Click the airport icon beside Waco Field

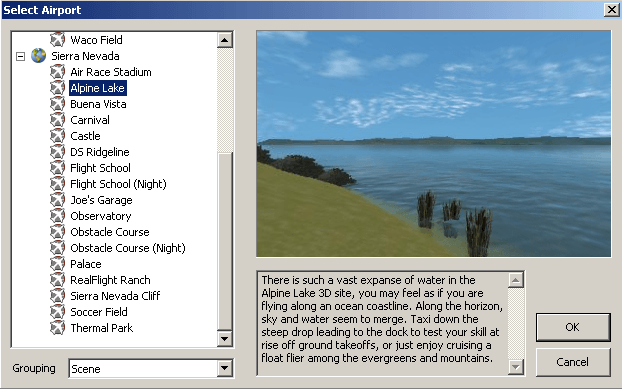point(58,40)
